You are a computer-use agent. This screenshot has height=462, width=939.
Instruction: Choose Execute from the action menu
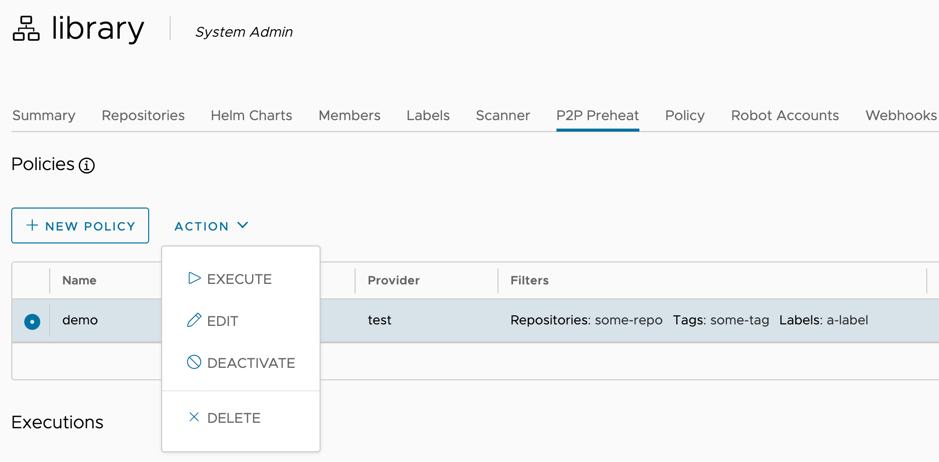click(x=239, y=279)
